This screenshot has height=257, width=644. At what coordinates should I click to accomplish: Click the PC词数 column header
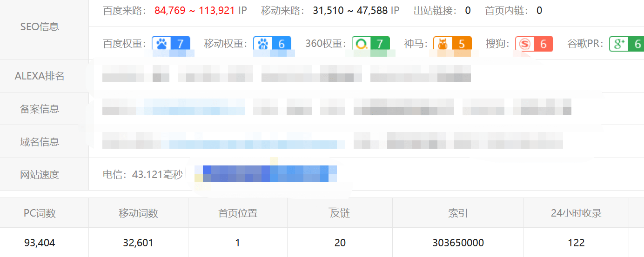40,213
